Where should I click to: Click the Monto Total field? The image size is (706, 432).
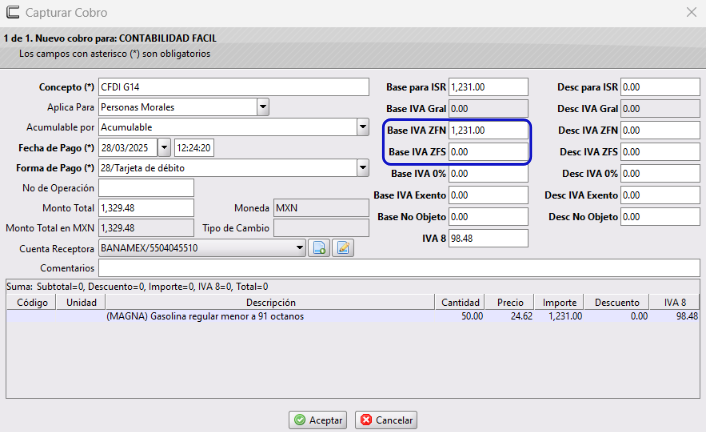pos(146,208)
